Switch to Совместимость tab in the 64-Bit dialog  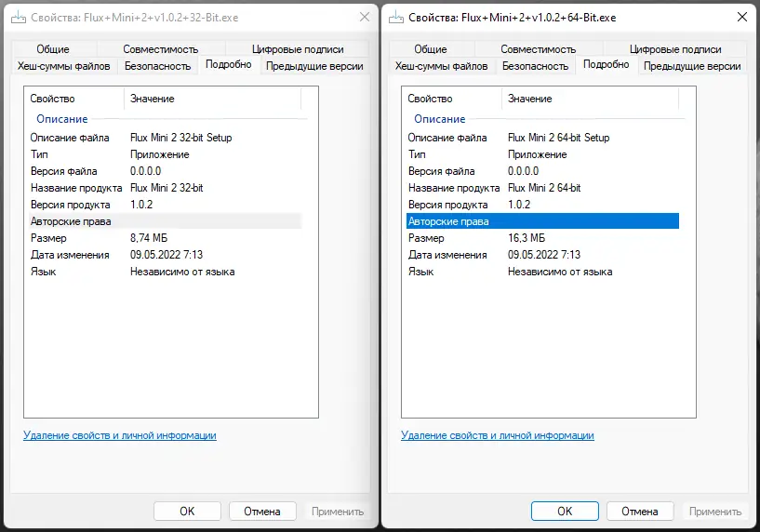click(x=537, y=49)
